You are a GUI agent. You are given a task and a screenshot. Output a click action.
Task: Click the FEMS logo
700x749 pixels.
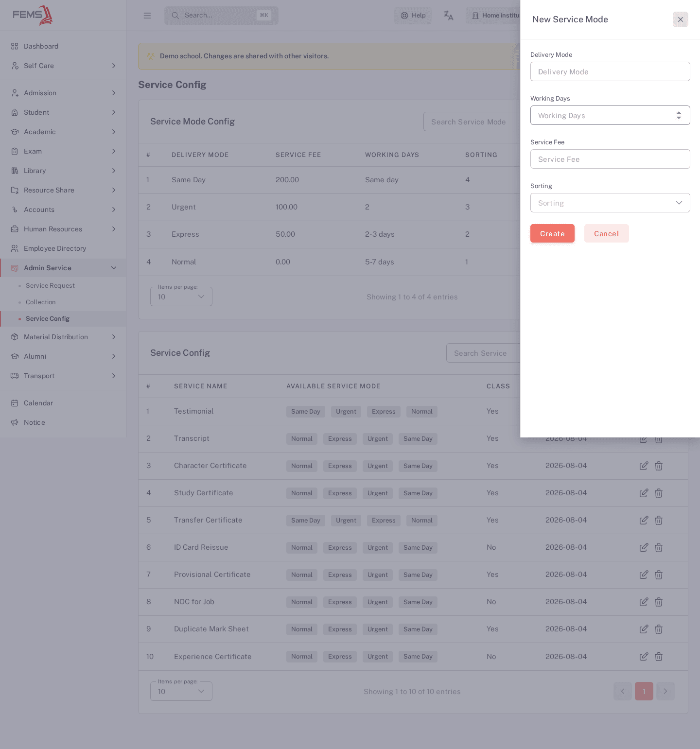[33, 15]
